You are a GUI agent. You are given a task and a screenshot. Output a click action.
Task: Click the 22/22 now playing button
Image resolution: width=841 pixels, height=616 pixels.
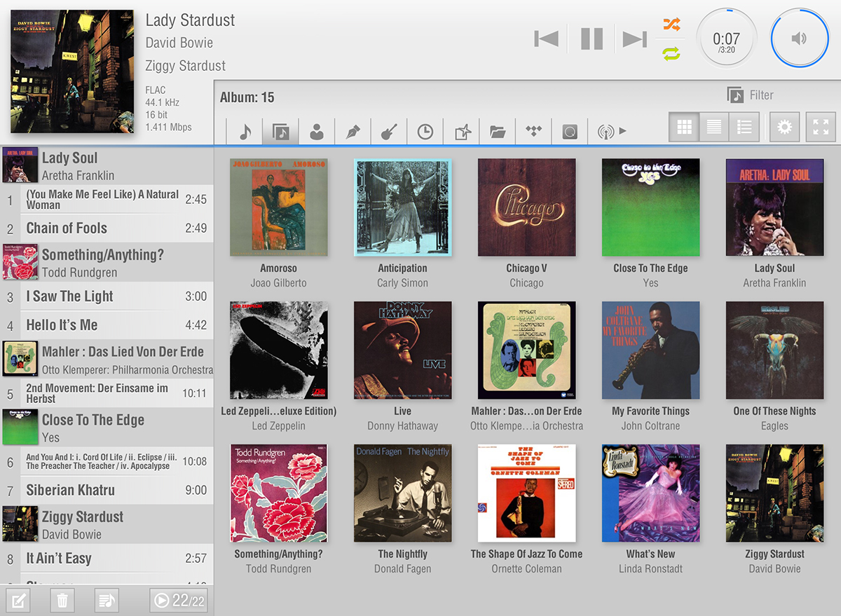179,601
